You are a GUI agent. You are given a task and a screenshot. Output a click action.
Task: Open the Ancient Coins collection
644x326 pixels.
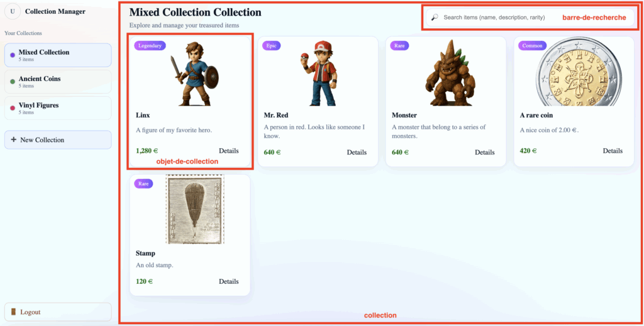tap(58, 82)
